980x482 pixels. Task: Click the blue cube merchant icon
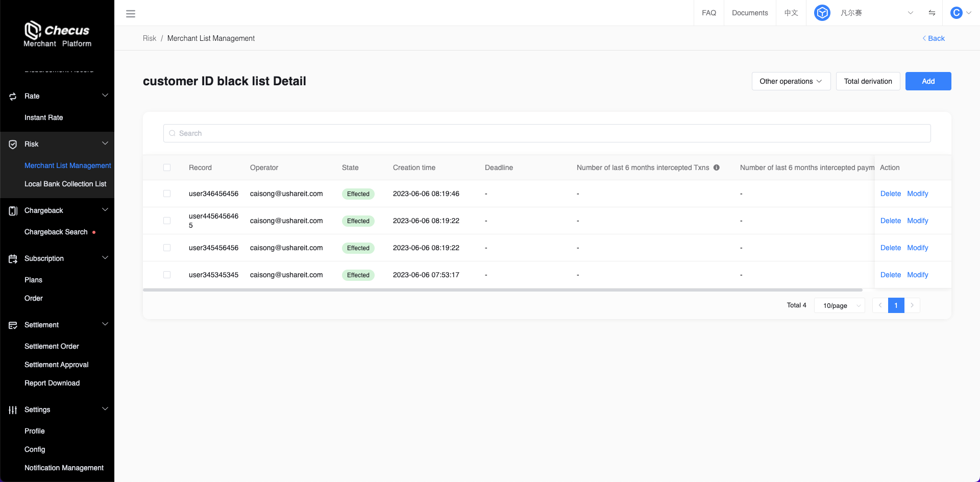822,13
